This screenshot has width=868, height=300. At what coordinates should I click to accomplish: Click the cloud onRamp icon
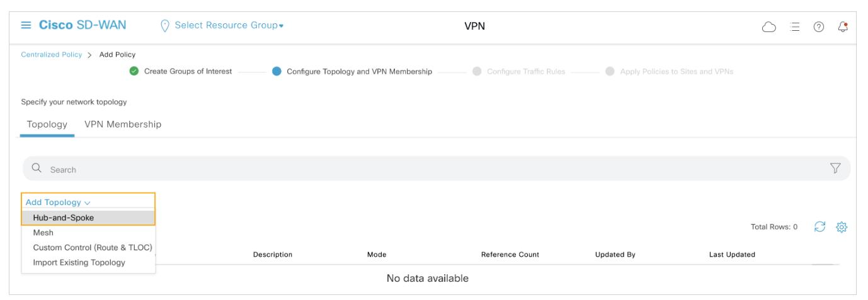coord(768,26)
